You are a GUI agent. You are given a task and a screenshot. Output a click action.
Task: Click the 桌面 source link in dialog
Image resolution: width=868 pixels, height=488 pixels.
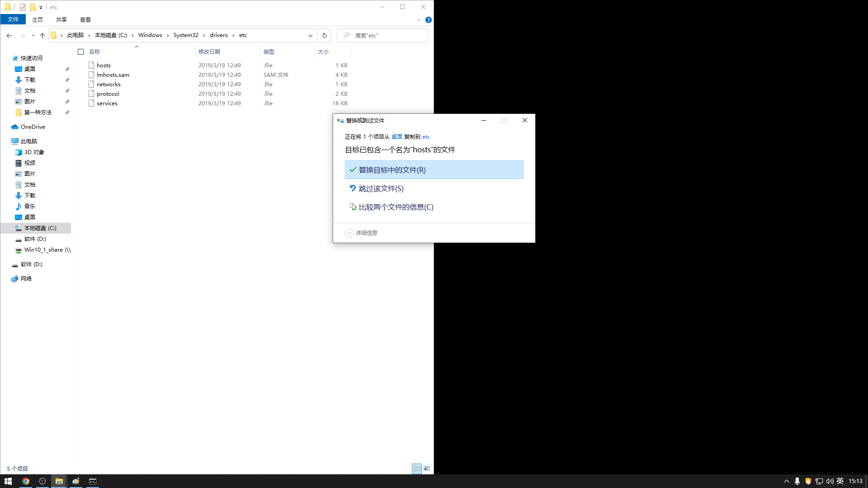tap(397, 136)
